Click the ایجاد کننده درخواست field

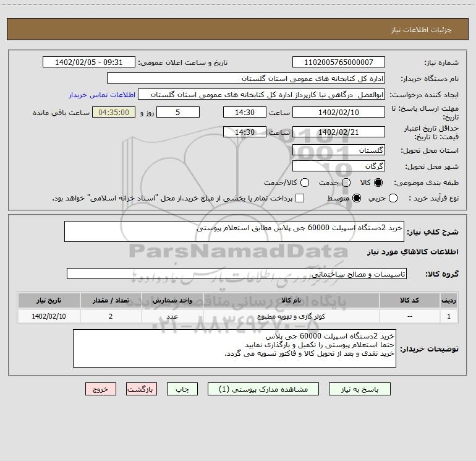(x=261, y=94)
